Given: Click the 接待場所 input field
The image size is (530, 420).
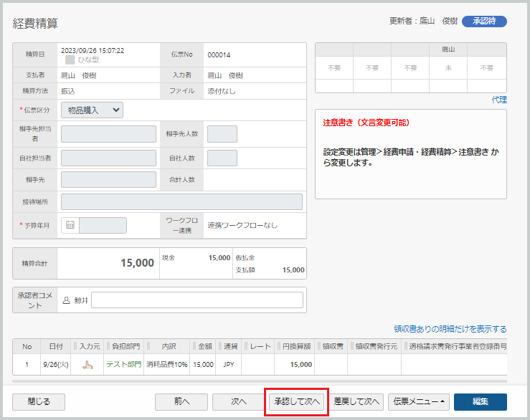Looking at the screenshot, I should (181, 201).
